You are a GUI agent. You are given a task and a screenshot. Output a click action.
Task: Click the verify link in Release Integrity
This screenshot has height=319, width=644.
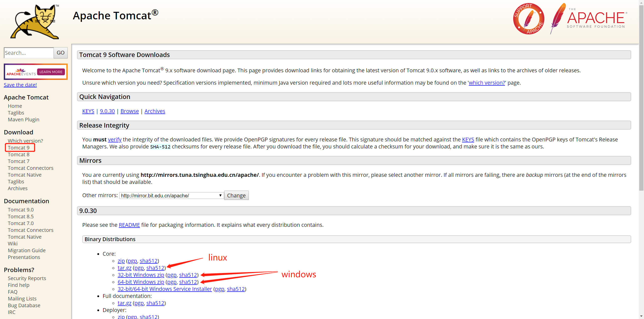pyautogui.click(x=115, y=140)
